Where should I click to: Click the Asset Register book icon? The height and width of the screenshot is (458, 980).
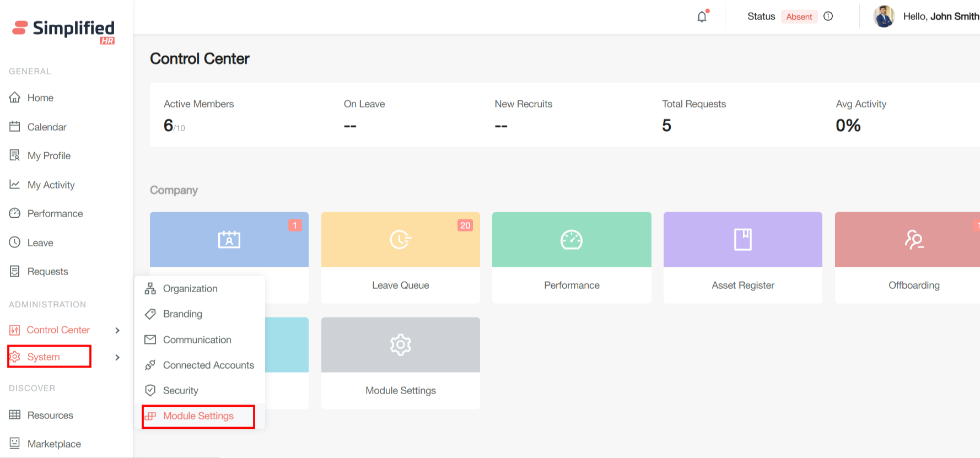742,240
